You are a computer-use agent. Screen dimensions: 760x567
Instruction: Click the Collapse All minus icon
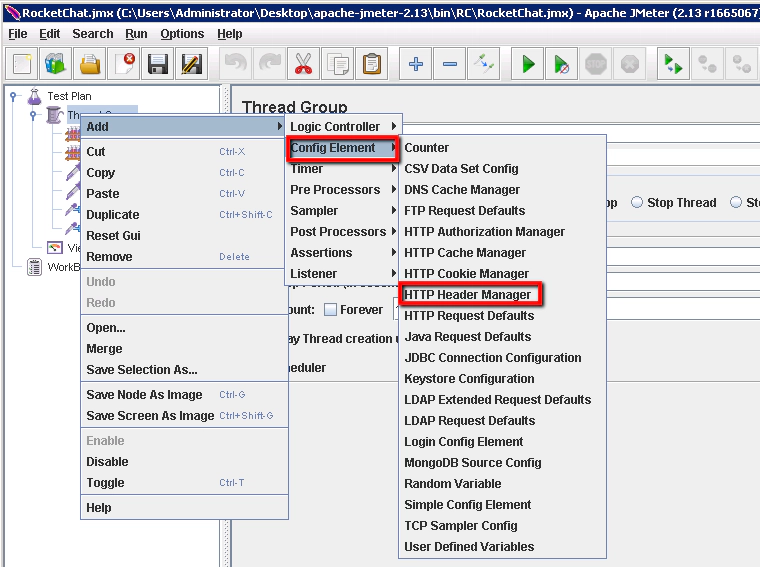(x=450, y=64)
